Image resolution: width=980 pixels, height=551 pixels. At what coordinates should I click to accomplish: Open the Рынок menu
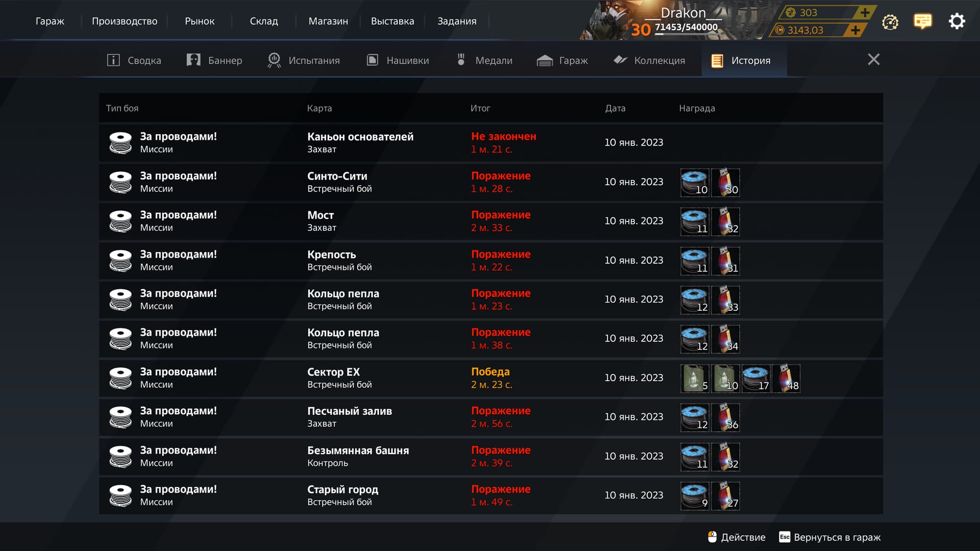200,21
